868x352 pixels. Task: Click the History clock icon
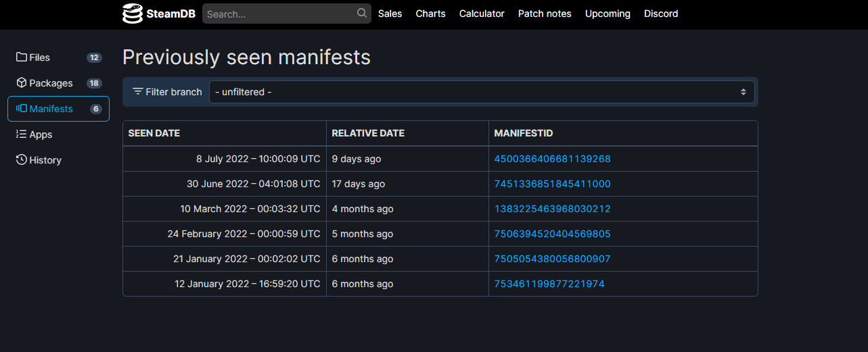click(22, 159)
